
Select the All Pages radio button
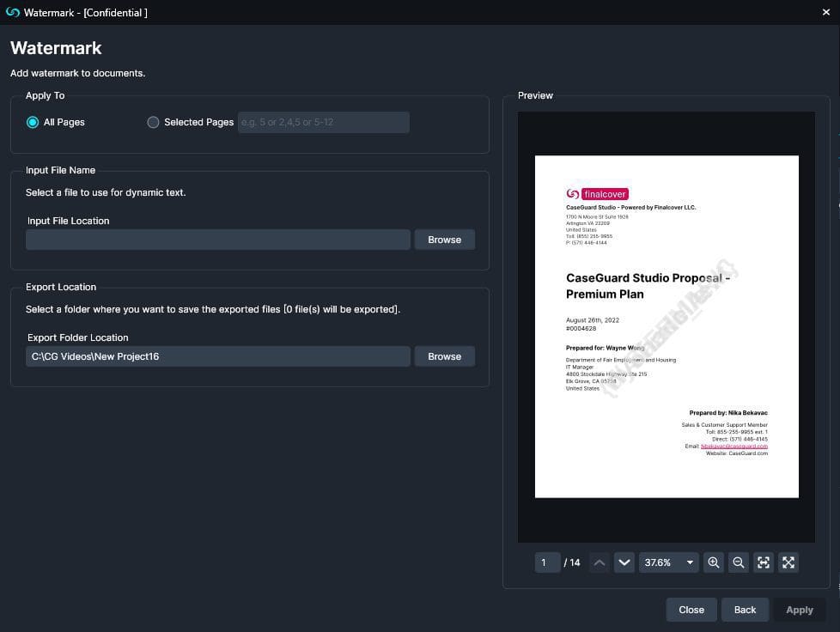point(31,122)
